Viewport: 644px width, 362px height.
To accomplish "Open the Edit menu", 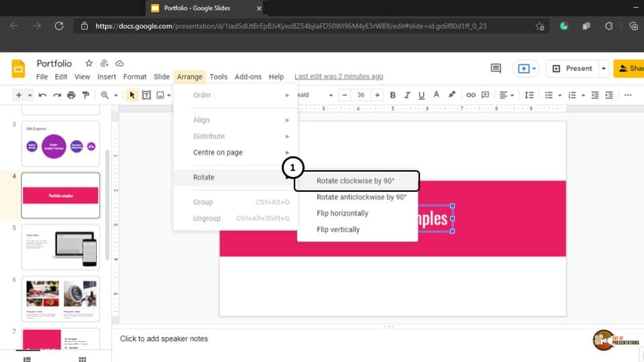I will click(x=61, y=76).
